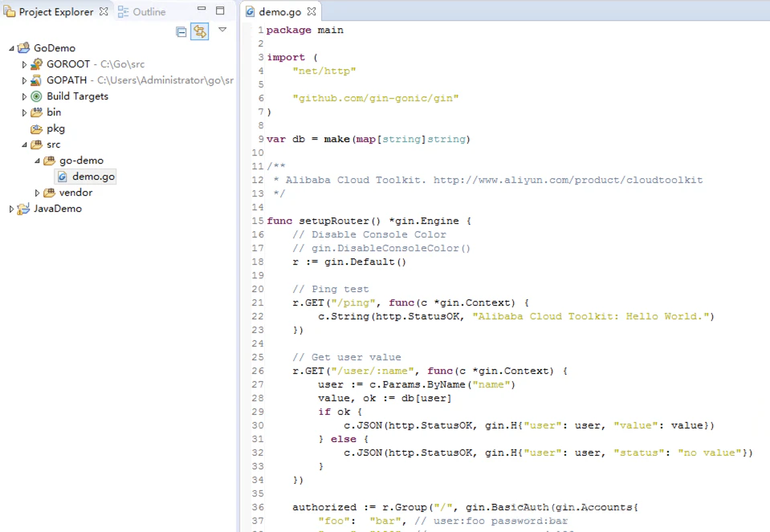Click the bin folder icon
The width and height of the screenshot is (770, 532).
point(36,112)
